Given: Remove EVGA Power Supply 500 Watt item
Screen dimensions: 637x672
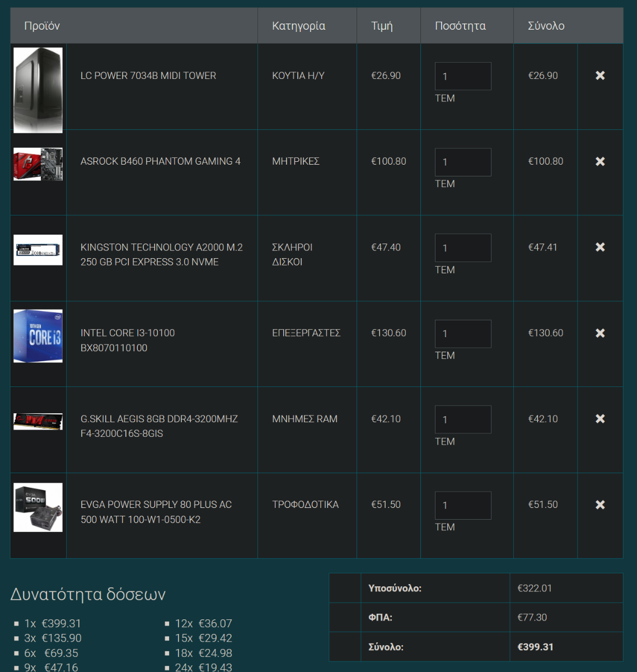Looking at the screenshot, I should coord(600,505).
